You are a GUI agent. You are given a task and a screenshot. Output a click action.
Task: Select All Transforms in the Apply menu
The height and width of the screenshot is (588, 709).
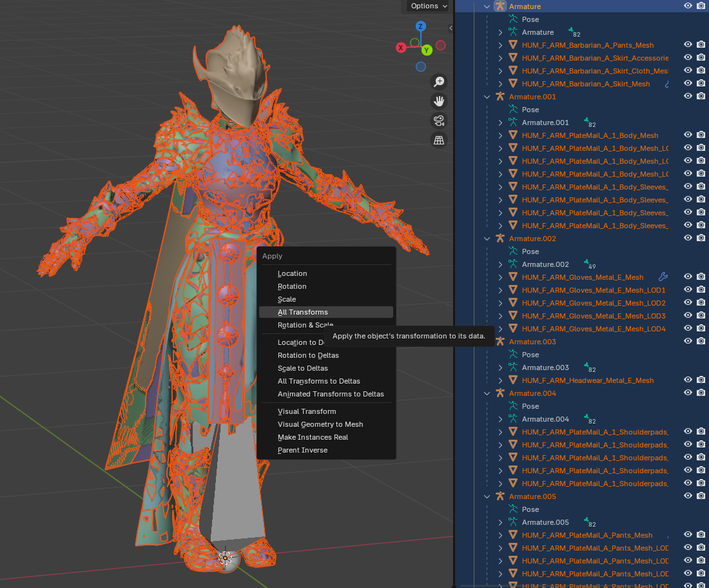click(x=326, y=312)
